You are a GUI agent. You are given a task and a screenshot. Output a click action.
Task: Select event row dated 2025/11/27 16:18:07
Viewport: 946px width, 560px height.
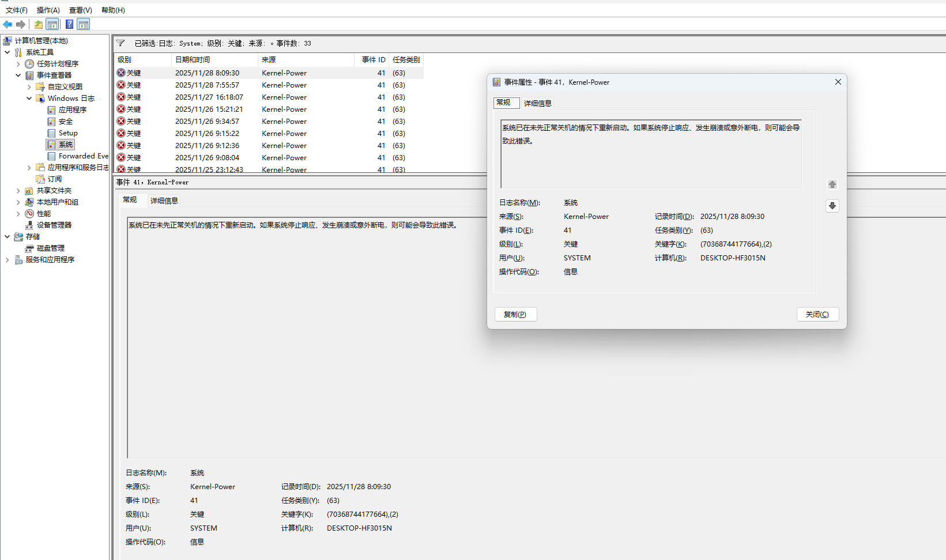click(x=269, y=97)
